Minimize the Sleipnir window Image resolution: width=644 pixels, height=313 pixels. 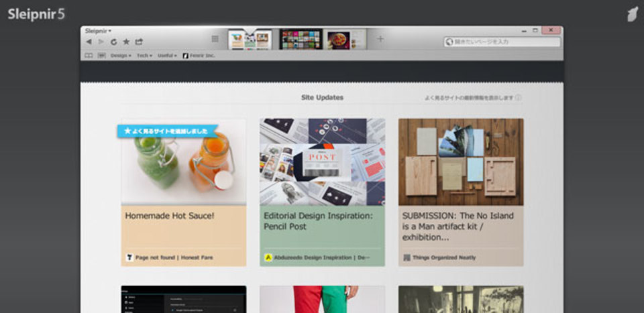525,30
